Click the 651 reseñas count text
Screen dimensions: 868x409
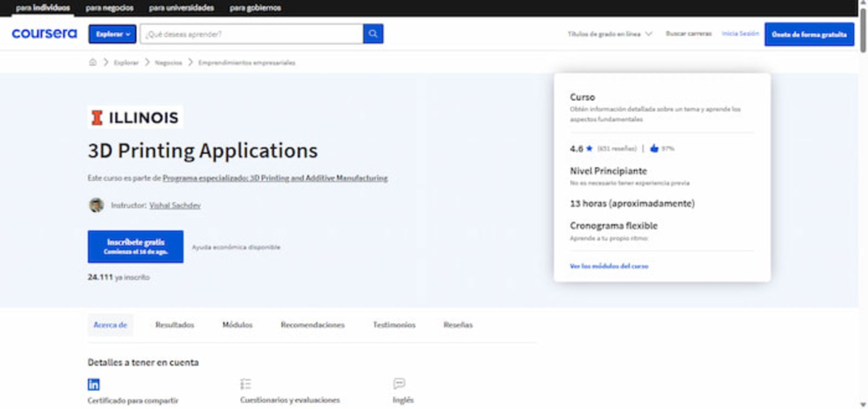(617, 148)
